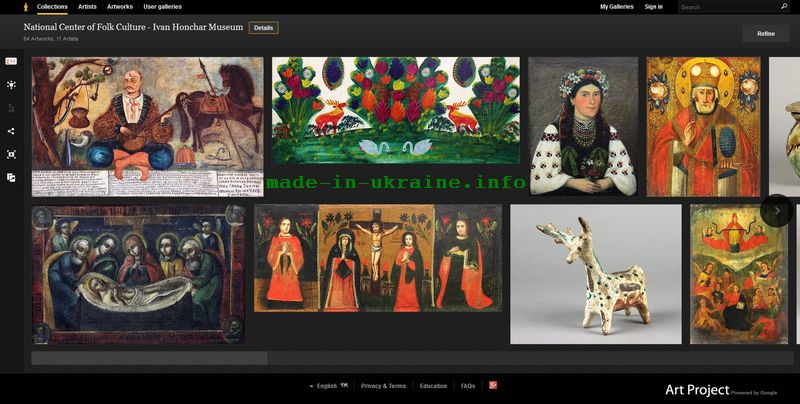This screenshot has height=404, width=800.
Task: Switch to the Artworks tab
Action: tap(120, 7)
